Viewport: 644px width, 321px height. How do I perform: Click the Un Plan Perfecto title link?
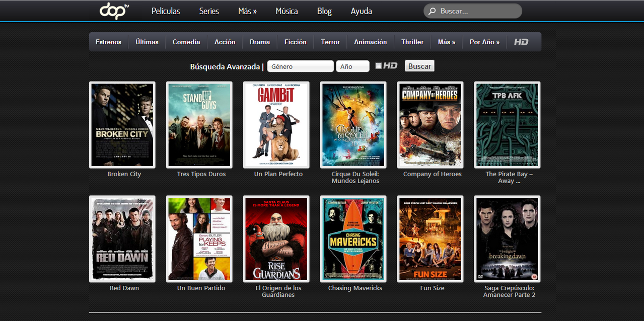[278, 174]
